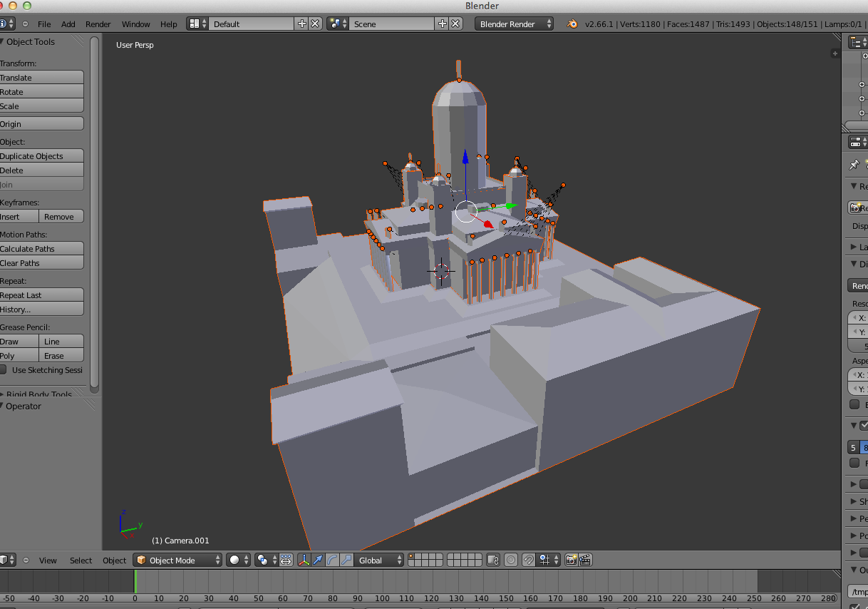Toggle layer visibility lock icon
Image resolution: width=868 pixels, height=609 pixels.
(x=492, y=561)
